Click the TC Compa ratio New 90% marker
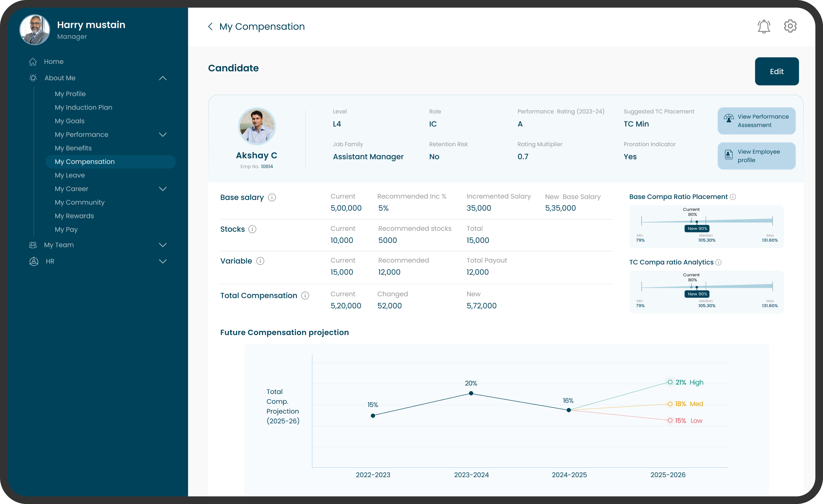 pyautogui.click(x=697, y=294)
